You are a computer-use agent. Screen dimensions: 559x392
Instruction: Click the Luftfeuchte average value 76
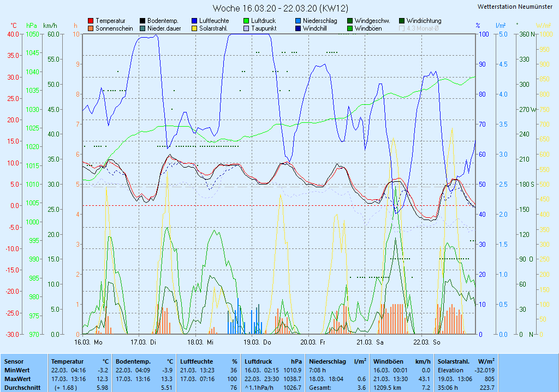pyautogui.click(x=234, y=388)
